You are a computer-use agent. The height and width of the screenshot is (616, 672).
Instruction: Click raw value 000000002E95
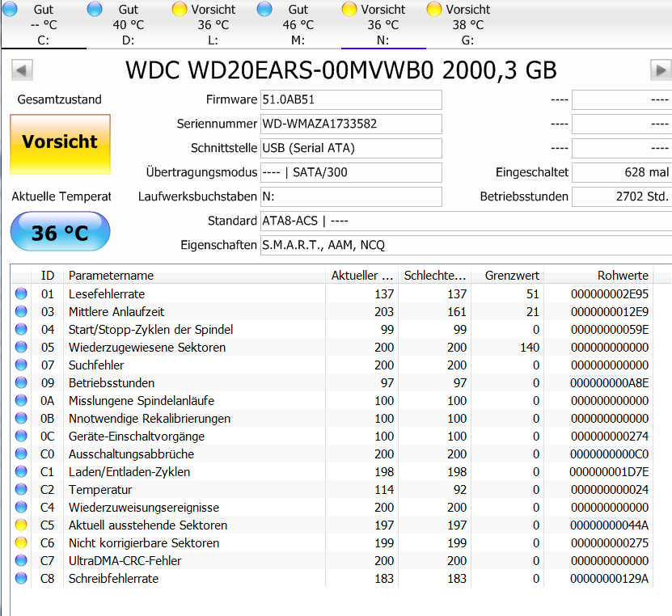pyautogui.click(x=610, y=294)
